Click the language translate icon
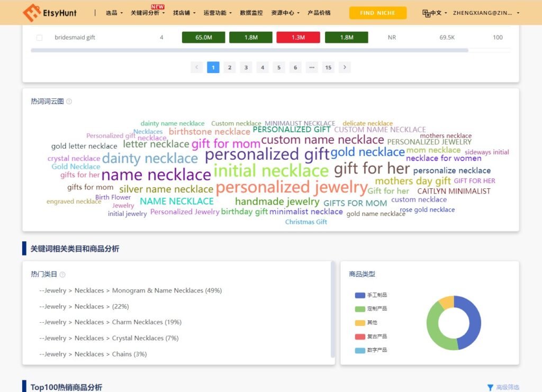Viewport: 542px width, 392px height. pos(426,13)
